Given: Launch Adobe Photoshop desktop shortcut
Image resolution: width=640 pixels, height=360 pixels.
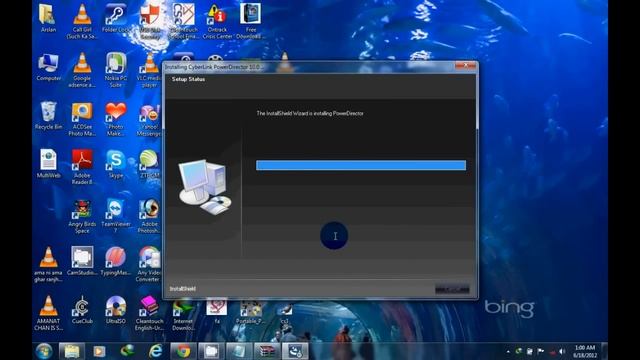Looking at the screenshot, I should [149, 216].
